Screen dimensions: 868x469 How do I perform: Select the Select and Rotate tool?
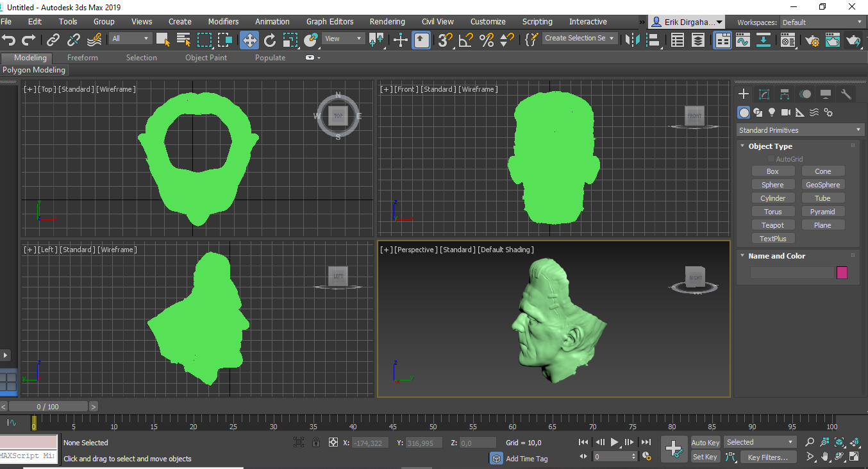[x=270, y=40]
